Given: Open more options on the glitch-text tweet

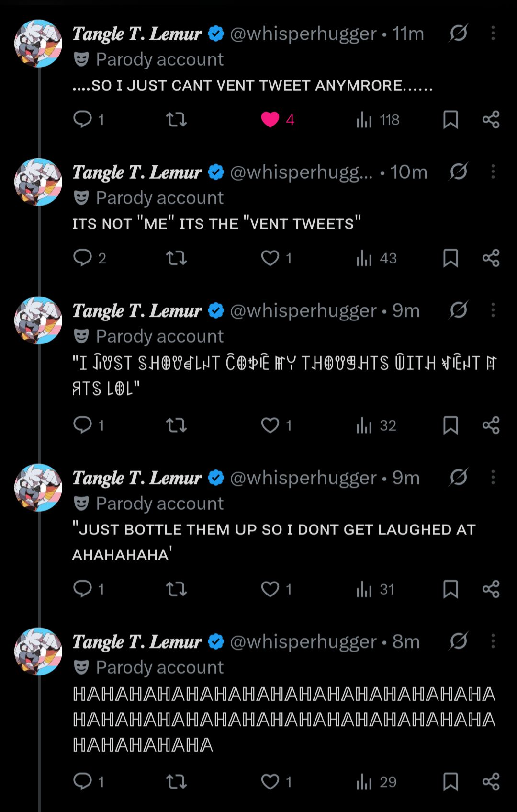Looking at the screenshot, I should [x=493, y=310].
